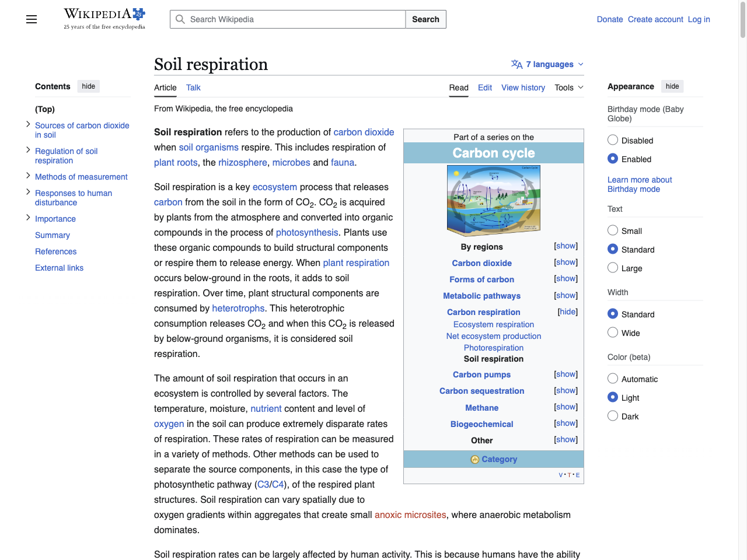Image resolution: width=747 pixels, height=560 pixels.
Task: Open the View history tab
Action: [x=523, y=87]
